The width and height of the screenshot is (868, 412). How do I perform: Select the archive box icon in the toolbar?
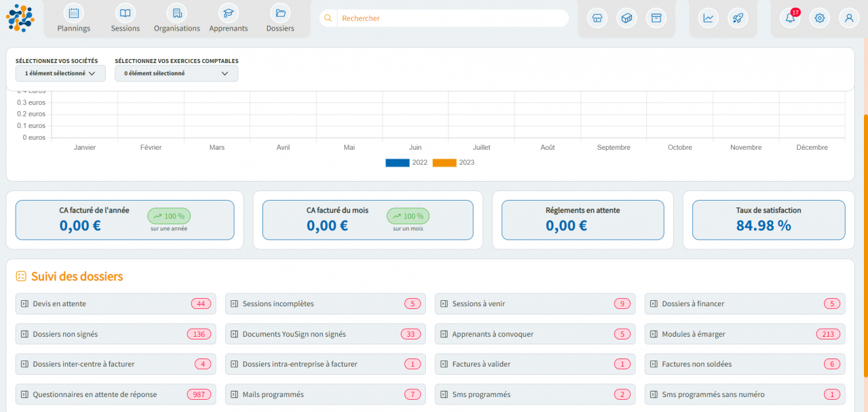click(x=656, y=18)
